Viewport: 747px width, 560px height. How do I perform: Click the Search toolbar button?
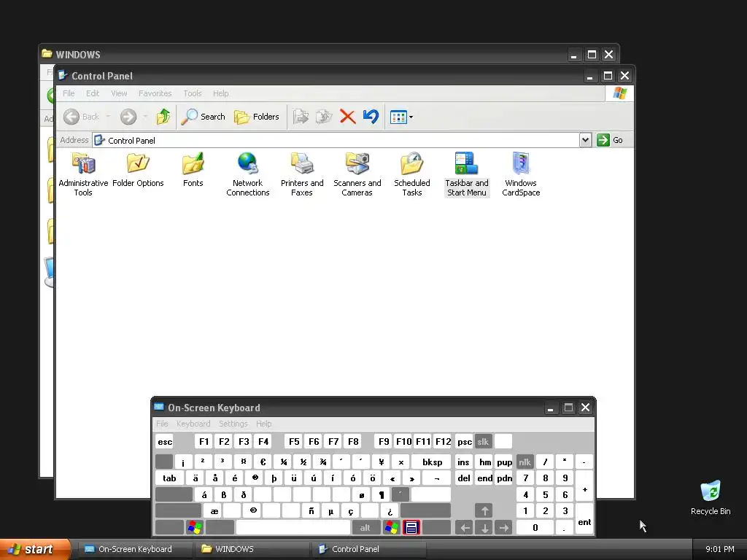pos(204,117)
